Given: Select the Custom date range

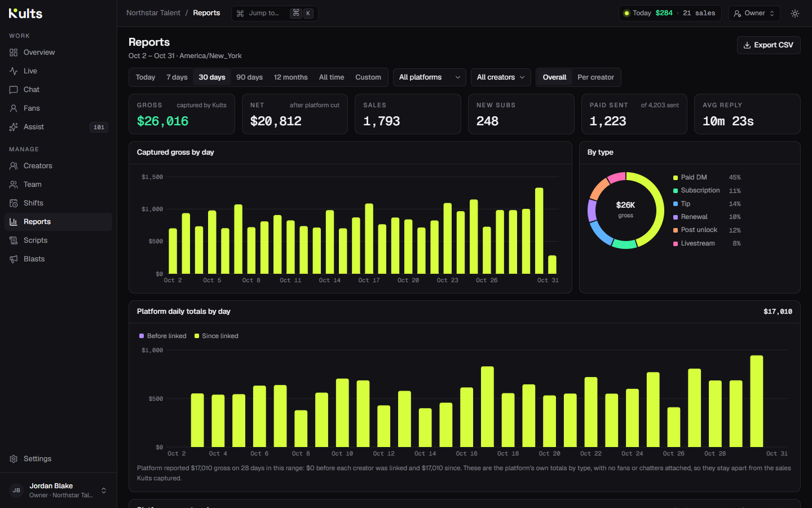Looking at the screenshot, I should (368, 77).
